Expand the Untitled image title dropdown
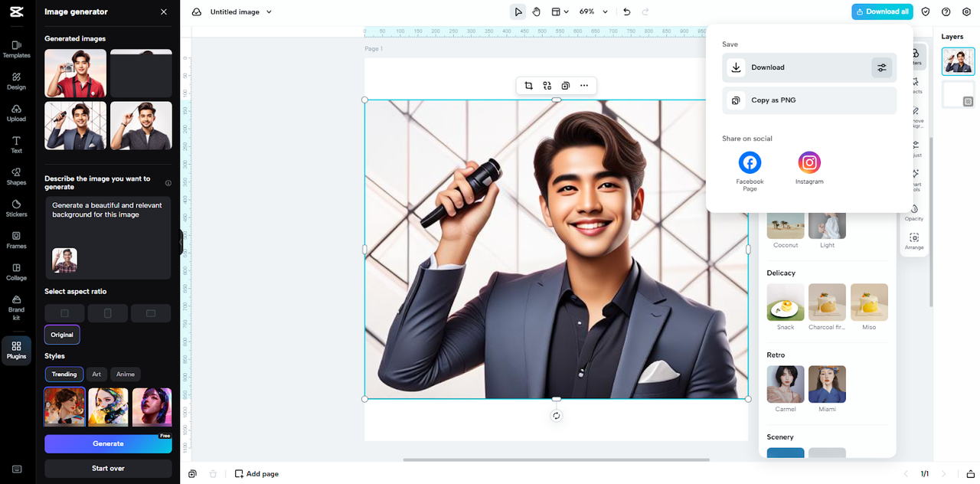The width and height of the screenshot is (980, 484). pos(269,12)
